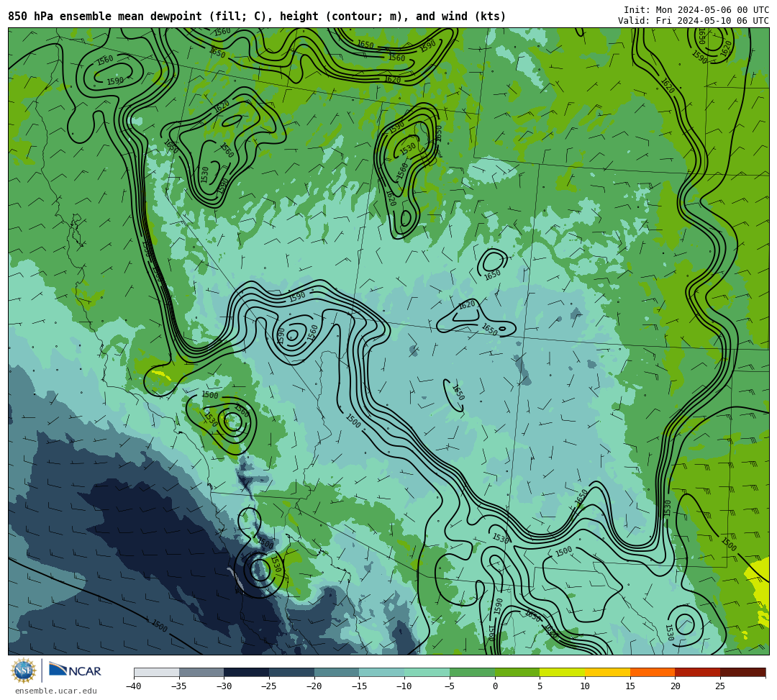777x700 pixels.
Task: Select the olive green 0 to 5 colorbar segment
Action: tap(517, 672)
